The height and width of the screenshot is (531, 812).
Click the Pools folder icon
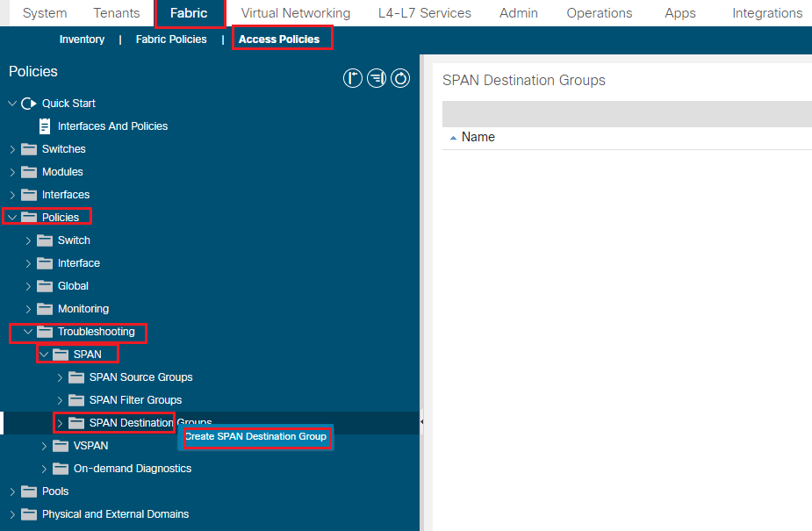coord(29,491)
